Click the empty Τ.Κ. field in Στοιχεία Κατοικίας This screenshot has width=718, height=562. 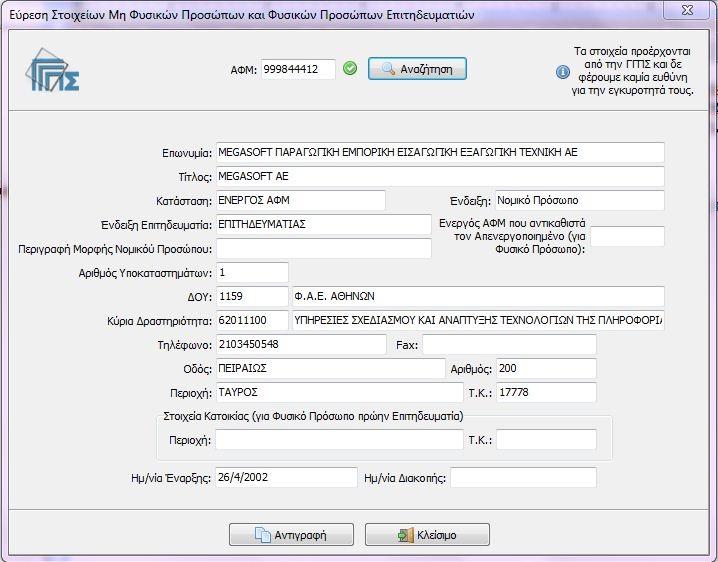546,440
